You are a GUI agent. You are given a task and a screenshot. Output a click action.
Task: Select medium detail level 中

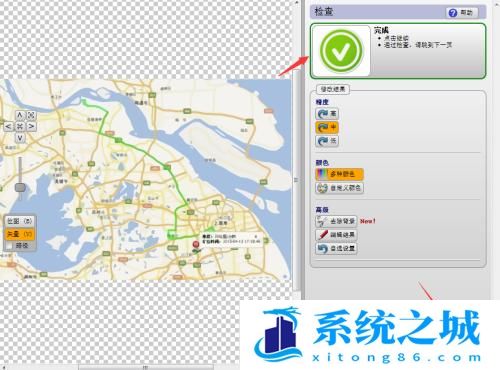pos(327,127)
